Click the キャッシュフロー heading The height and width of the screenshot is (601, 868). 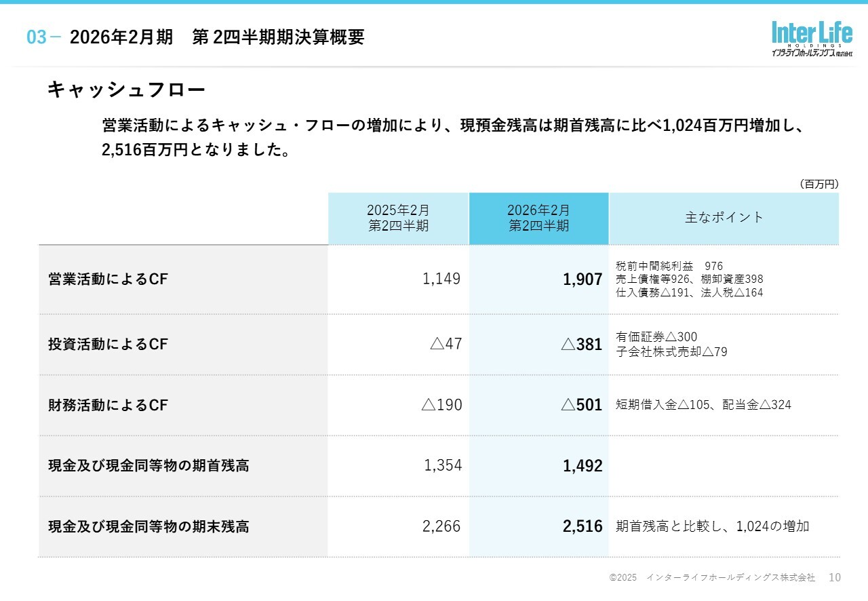126,90
